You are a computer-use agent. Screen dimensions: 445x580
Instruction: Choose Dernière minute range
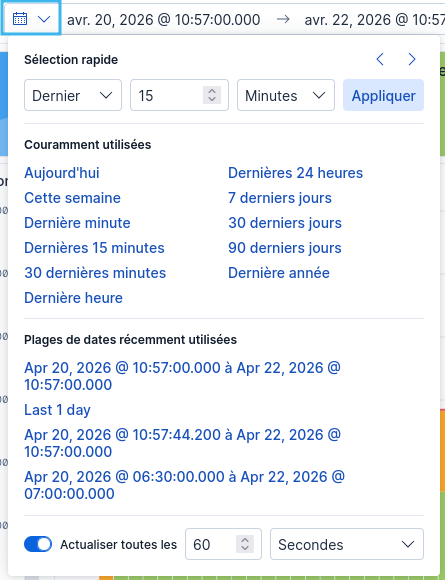(77, 223)
